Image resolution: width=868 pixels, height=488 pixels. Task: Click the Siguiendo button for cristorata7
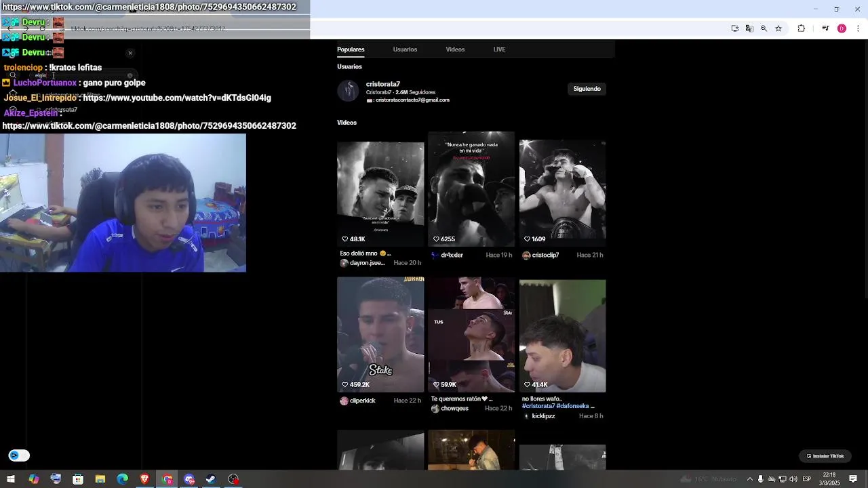click(x=587, y=89)
